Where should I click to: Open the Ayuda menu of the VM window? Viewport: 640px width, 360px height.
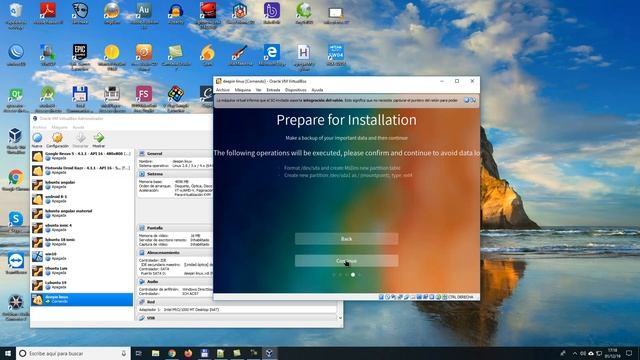pos(317,90)
